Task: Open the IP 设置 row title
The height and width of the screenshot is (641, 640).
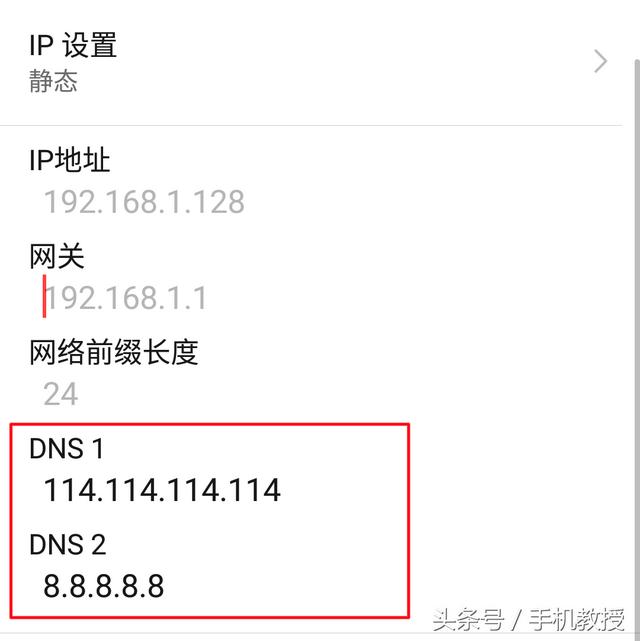Action: coord(73,45)
